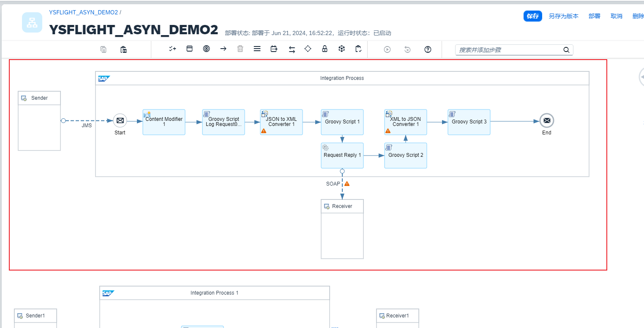Viewport: 644px width, 328px height.
Task: Click the Start message event
Action: click(x=120, y=121)
